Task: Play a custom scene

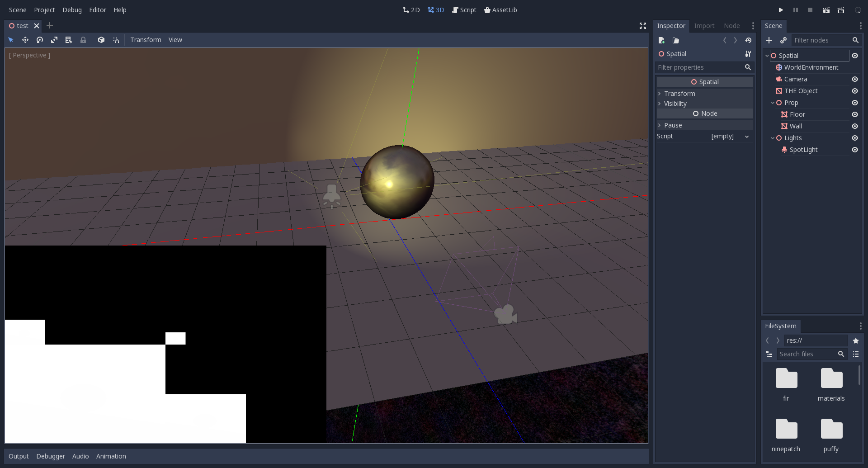Action: click(x=841, y=10)
